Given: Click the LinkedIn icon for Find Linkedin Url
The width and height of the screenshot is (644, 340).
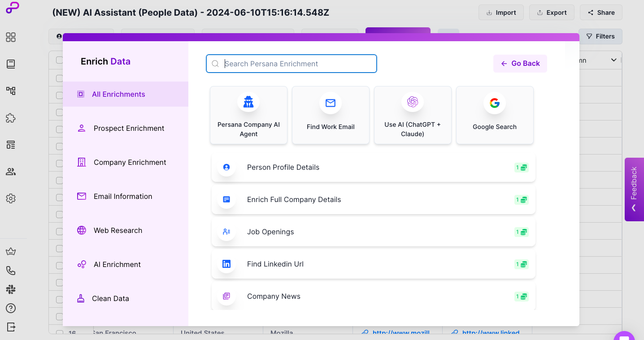Looking at the screenshot, I should click(x=226, y=264).
